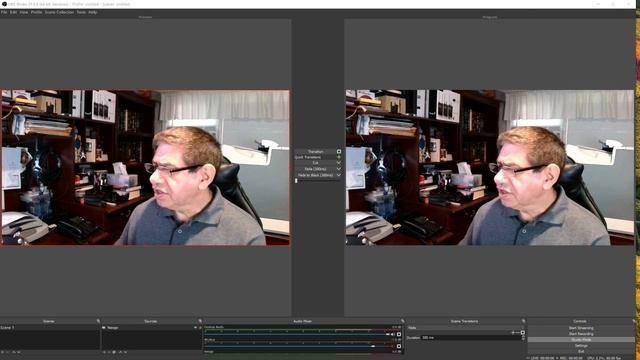Open Settings from Controls dock

581,346
